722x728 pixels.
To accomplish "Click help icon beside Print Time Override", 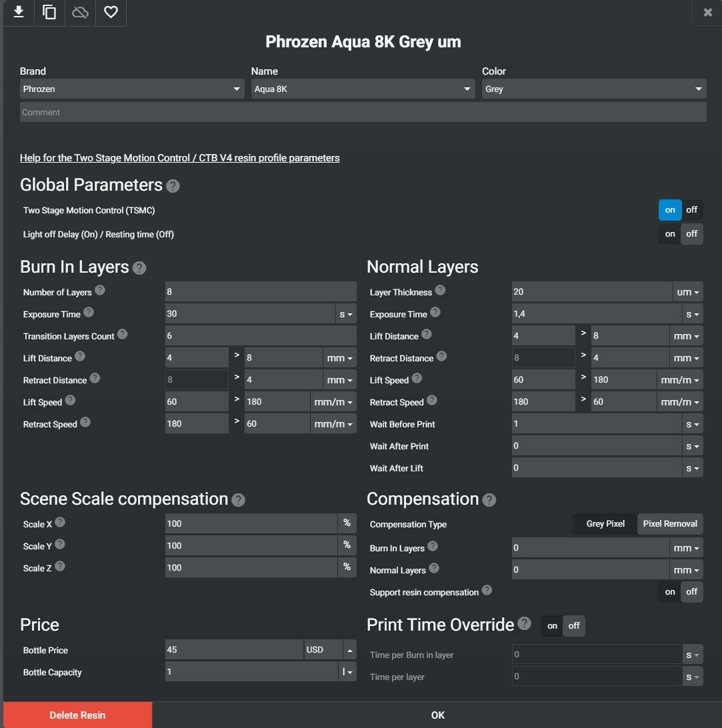I will point(525,623).
